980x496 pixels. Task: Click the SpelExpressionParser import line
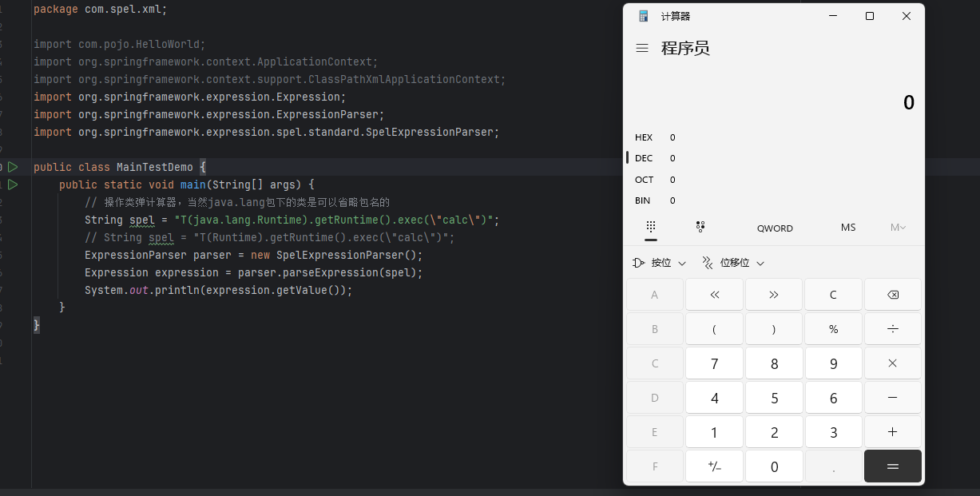[267, 132]
